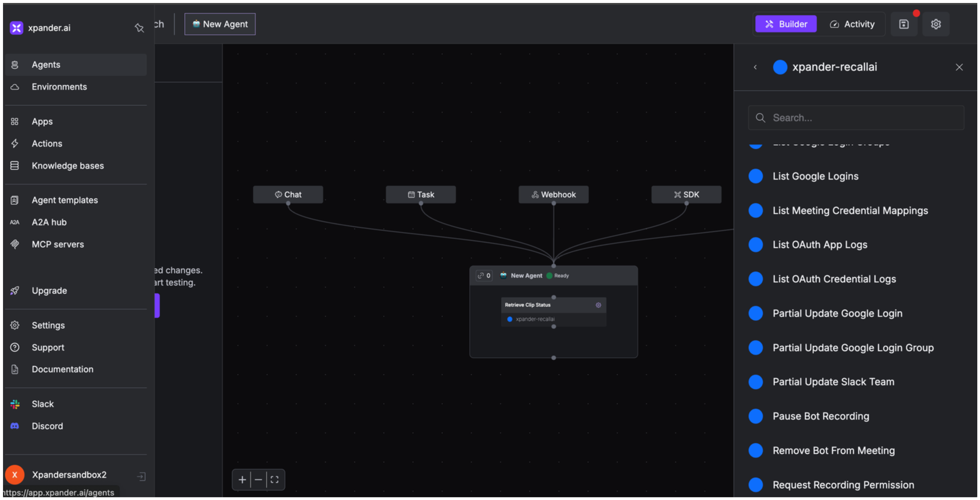Go to MCP servers page

(x=58, y=245)
